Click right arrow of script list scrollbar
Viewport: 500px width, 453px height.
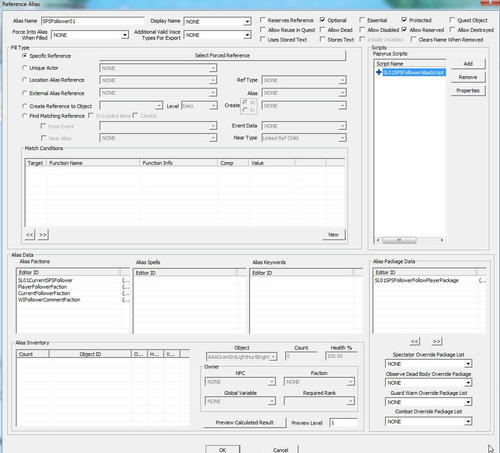[442, 240]
